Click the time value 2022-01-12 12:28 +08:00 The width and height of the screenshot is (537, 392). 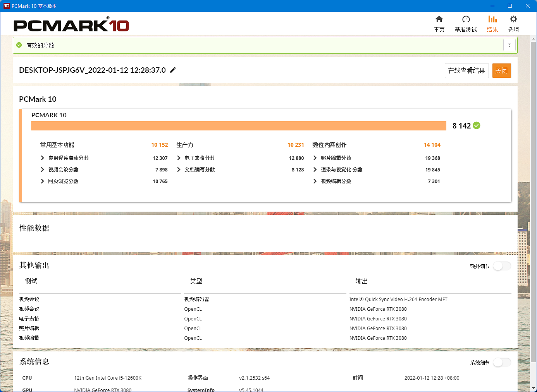coord(432,378)
